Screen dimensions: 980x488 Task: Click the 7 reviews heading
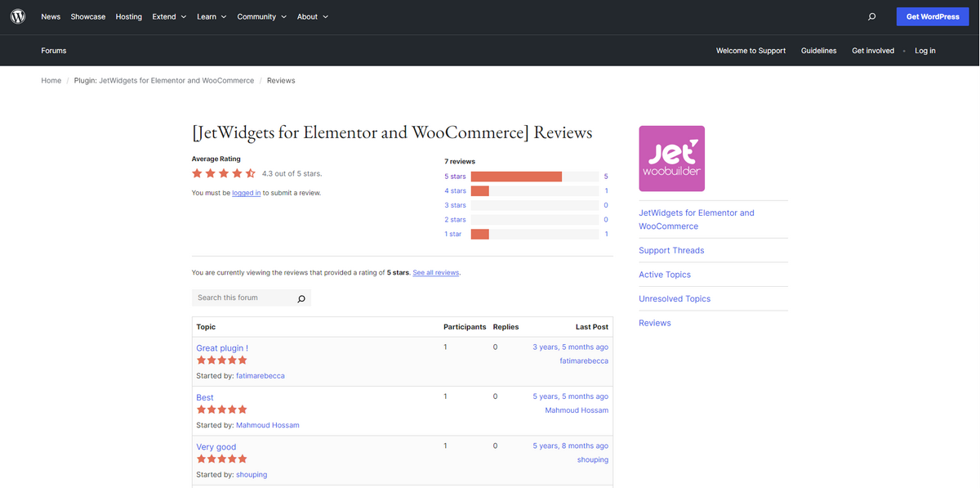click(x=460, y=162)
